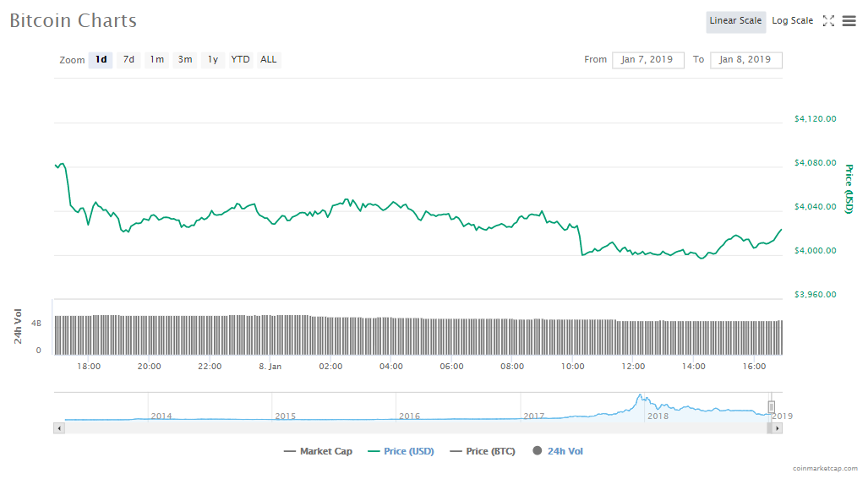Select the 3m zoom option

click(185, 60)
